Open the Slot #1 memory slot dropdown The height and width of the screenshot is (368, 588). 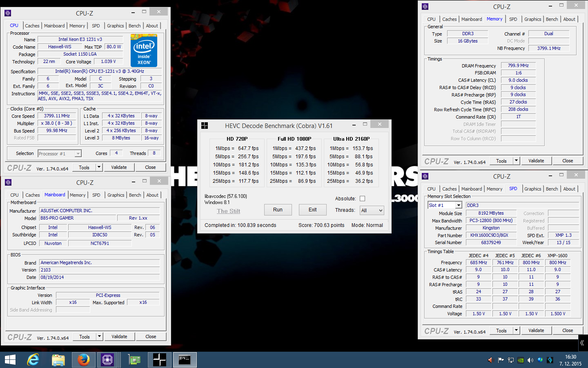[x=445, y=205]
